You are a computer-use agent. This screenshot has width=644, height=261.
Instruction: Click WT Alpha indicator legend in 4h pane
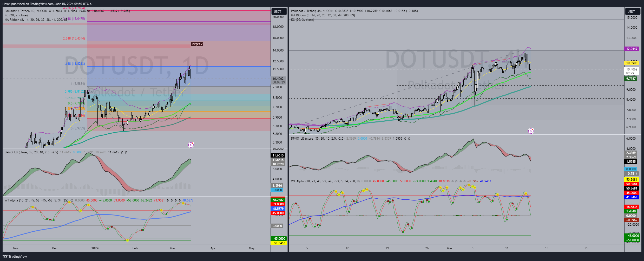(325, 181)
